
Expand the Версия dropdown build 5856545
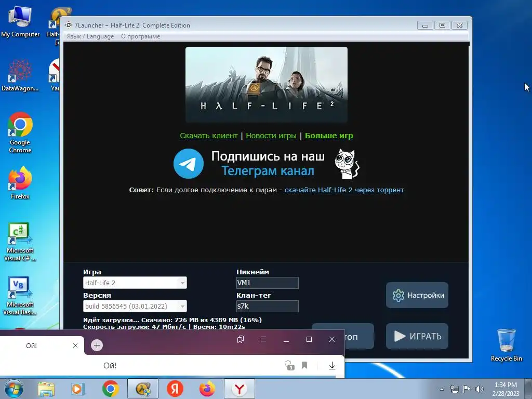(x=135, y=306)
